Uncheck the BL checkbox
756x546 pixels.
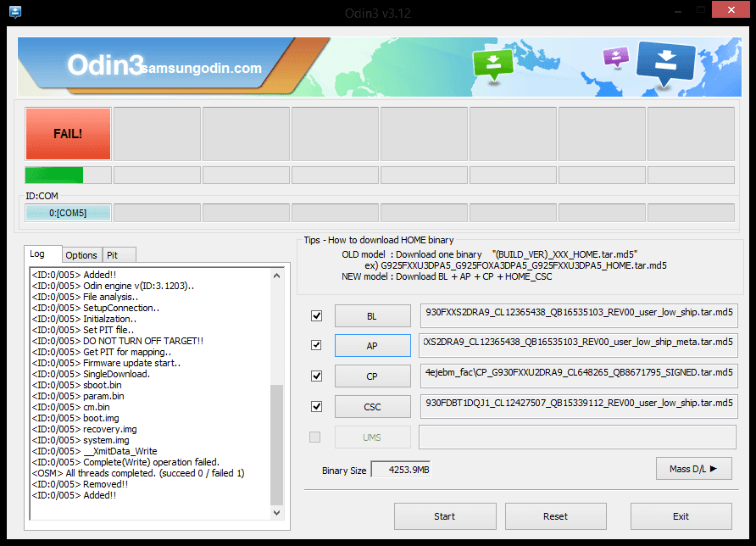pyautogui.click(x=316, y=316)
